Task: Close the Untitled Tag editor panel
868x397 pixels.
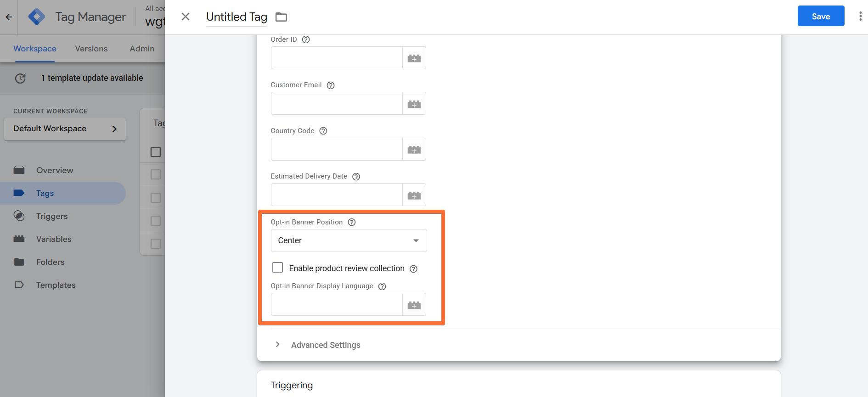Action: [186, 17]
